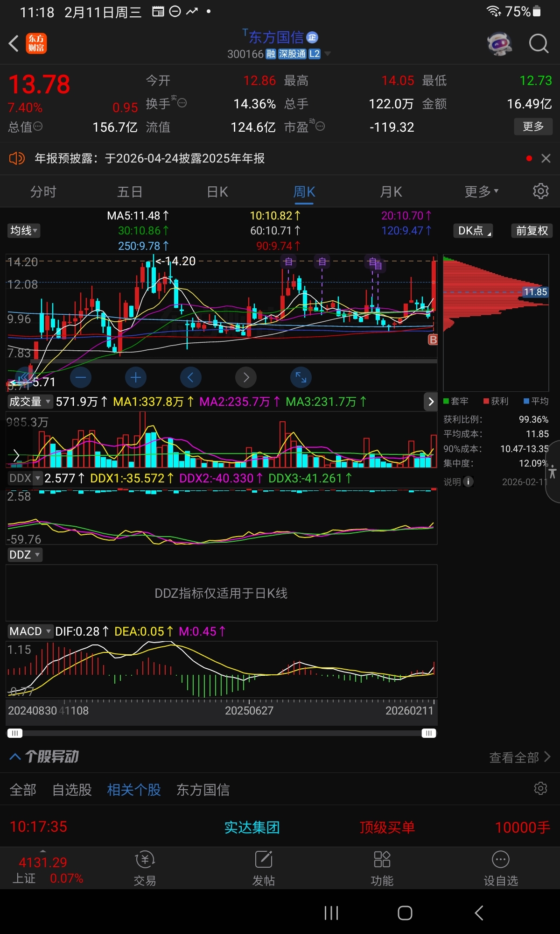Screen dimensions: 560x934
Task: Select the 相关个股 filter tab
Action: pyautogui.click(x=134, y=789)
